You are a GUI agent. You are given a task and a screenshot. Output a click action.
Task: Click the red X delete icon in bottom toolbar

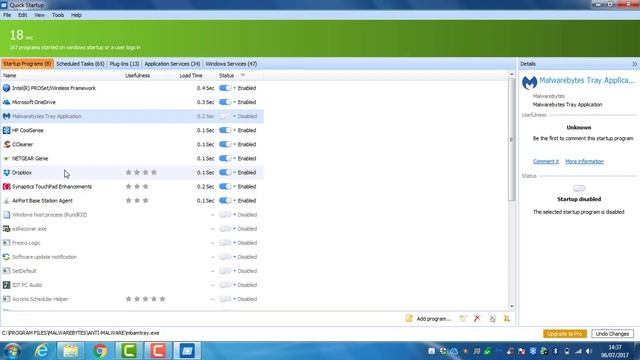pos(477,318)
